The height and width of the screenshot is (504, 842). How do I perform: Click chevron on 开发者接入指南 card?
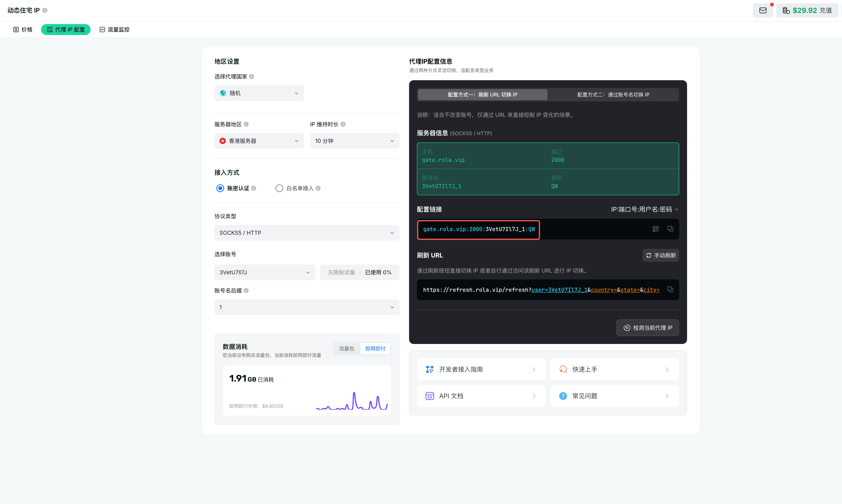534,370
